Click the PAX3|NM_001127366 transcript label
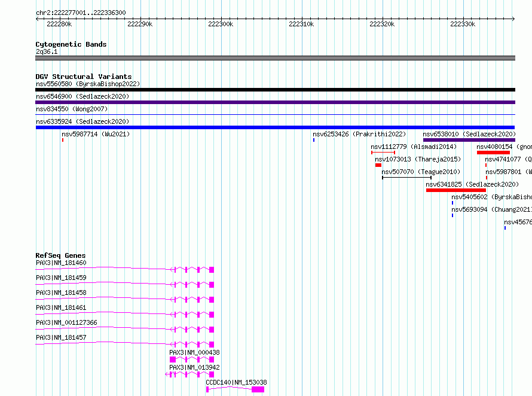Screen dimensions: 532x396 coord(66,322)
